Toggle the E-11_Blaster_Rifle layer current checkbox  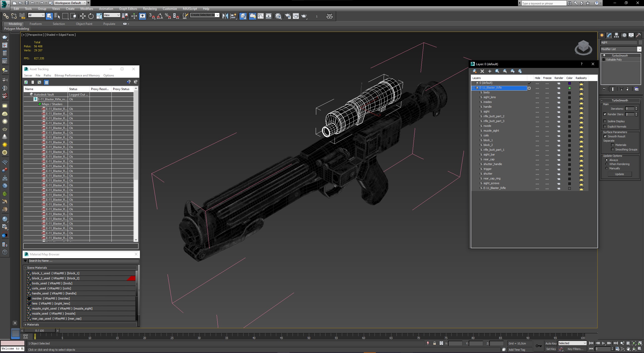click(x=529, y=88)
